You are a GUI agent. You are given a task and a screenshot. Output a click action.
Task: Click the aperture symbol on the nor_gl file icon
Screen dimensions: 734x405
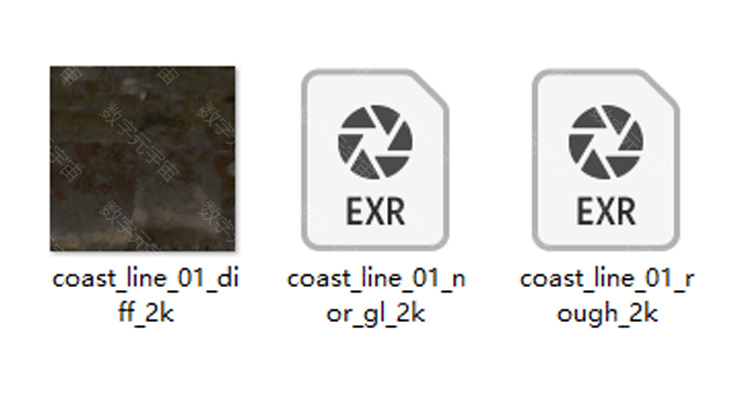click(x=375, y=142)
